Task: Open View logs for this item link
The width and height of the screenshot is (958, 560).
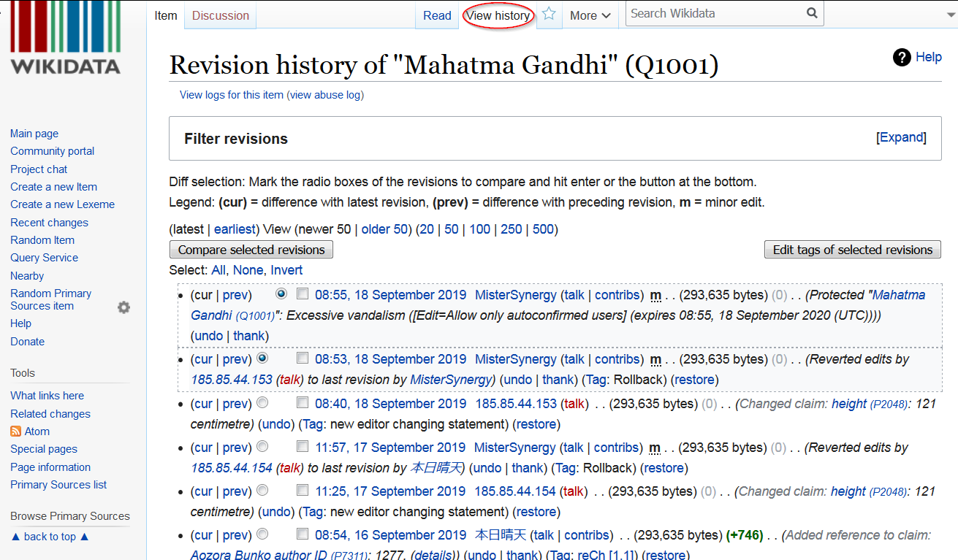Action: pos(232,95)
